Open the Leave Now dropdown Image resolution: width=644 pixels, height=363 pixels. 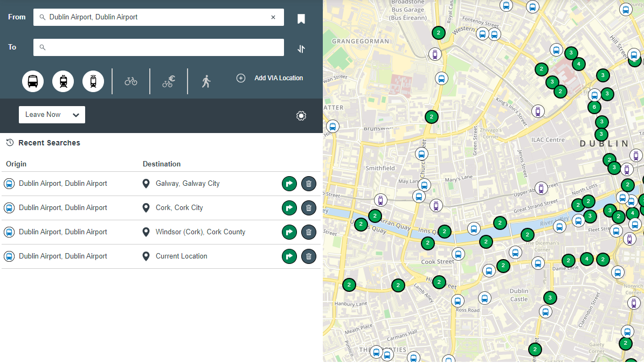pyautogui.click(x=52, y=115)
